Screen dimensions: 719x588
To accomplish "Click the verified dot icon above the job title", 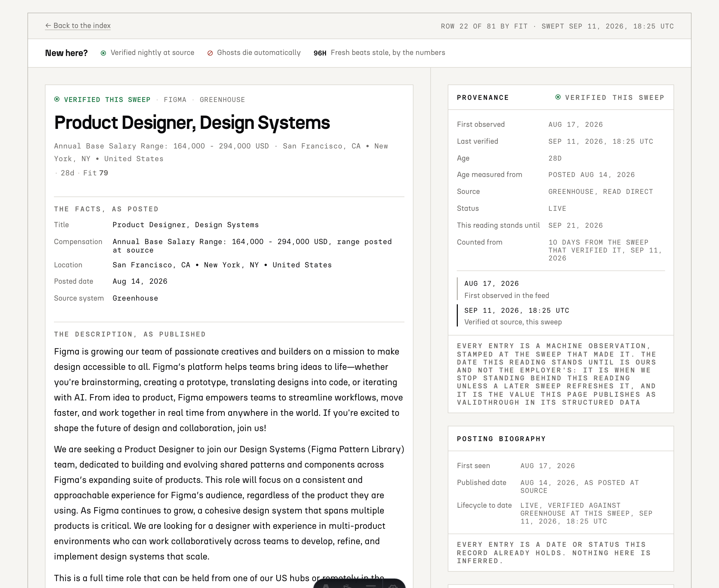I will click(57, 99).
